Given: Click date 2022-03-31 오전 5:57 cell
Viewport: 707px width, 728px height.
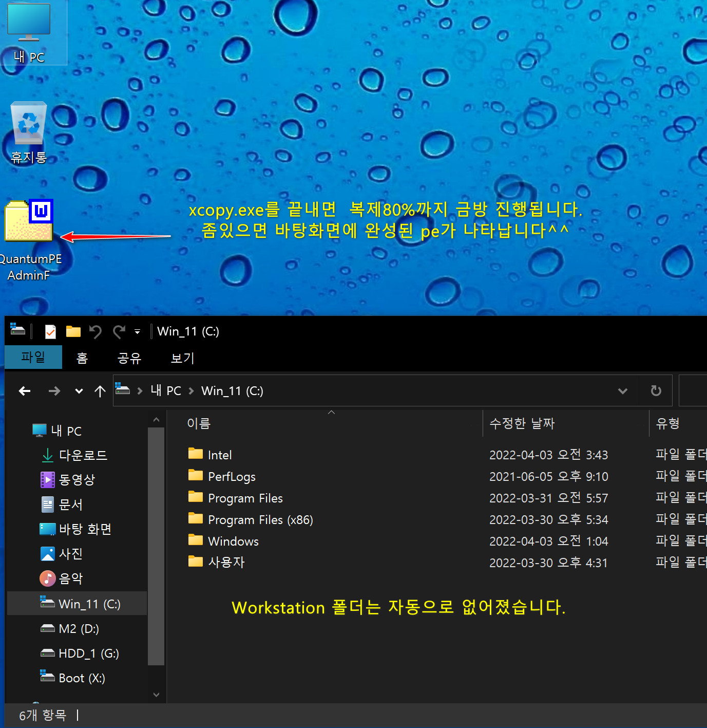Looking at the screenshot, I should (x=548, y=498).
